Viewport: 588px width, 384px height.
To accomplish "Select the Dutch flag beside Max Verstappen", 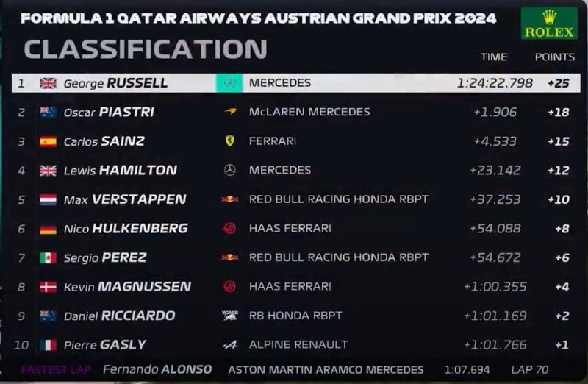I will 48,199.
